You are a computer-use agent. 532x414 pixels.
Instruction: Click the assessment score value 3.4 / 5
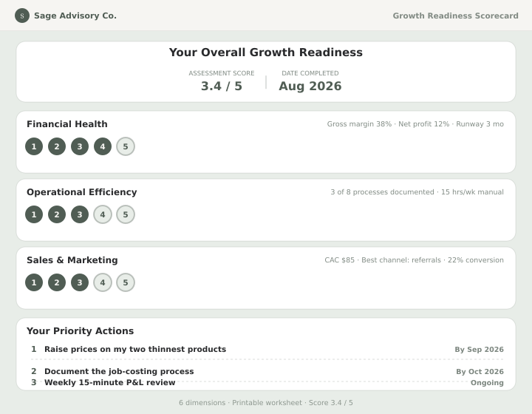click(222, 86)
